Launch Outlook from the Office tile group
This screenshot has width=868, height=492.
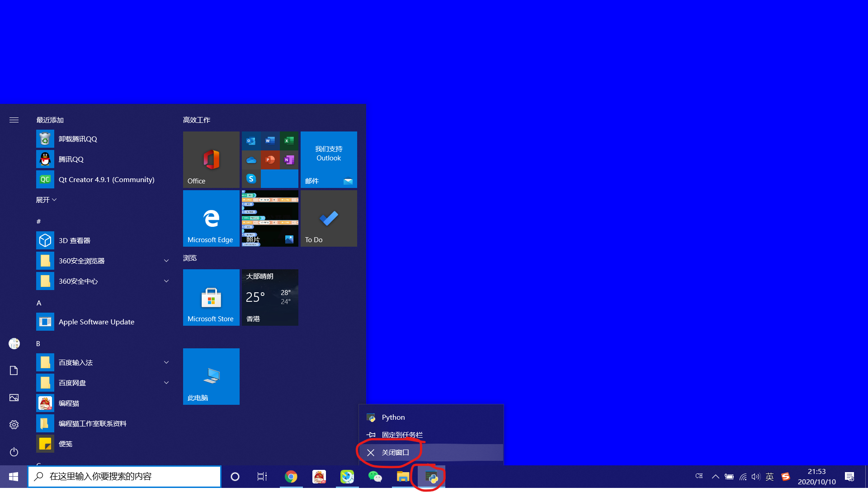pyautogui.click(x=251, y=141)
